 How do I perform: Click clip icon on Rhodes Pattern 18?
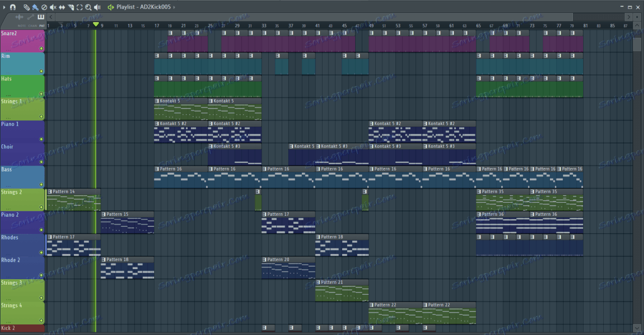[318, 237]
